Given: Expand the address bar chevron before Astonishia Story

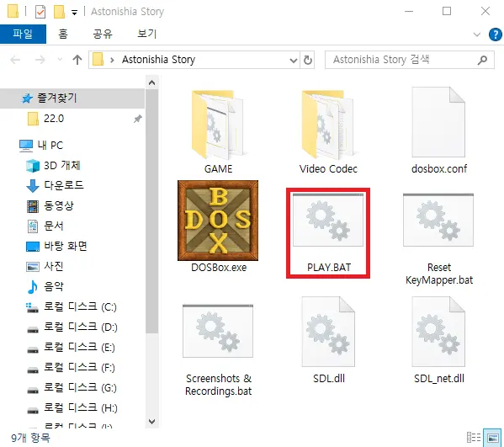Looking at the screenshot, I should pyautogui.click(x=112, y=60).
